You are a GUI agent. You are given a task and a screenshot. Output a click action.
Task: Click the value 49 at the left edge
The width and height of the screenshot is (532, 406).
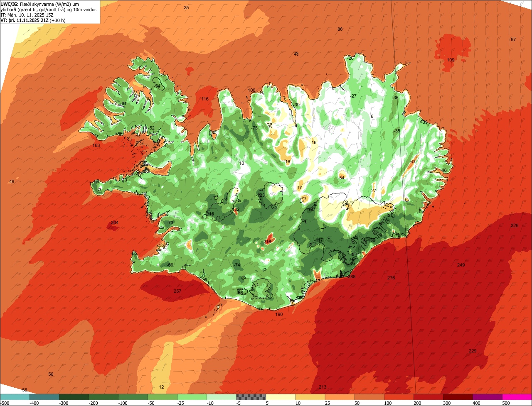pos(12,182)
